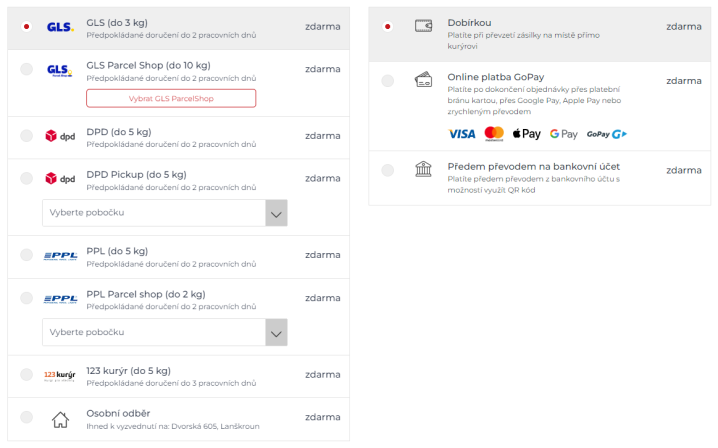Click the wallet icon beside Dobírkou
This screenshot has height=448, width=718.
pyautogui.click(x=423, y=26)
